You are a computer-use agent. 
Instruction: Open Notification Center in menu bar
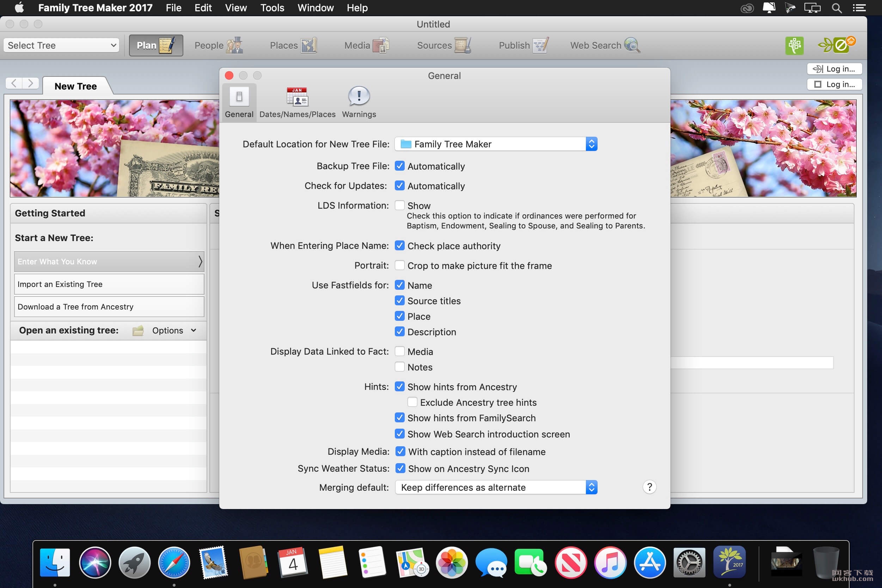click(859, 8)
